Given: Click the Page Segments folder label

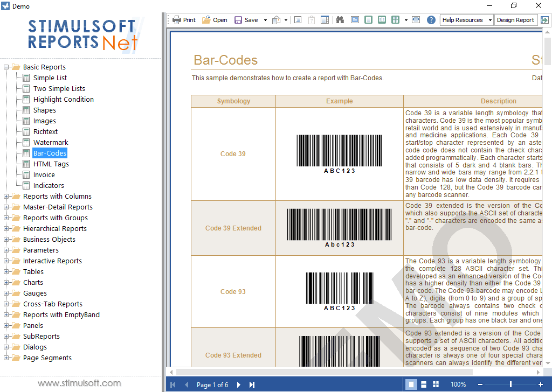Looking at the screenshot, I should tap(47, 358).
